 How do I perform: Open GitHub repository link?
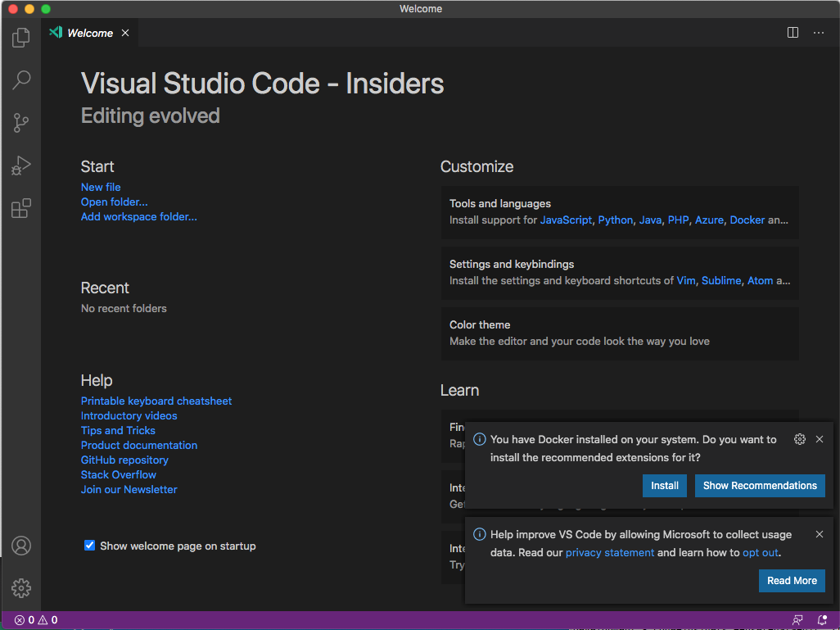pos(124,460)
